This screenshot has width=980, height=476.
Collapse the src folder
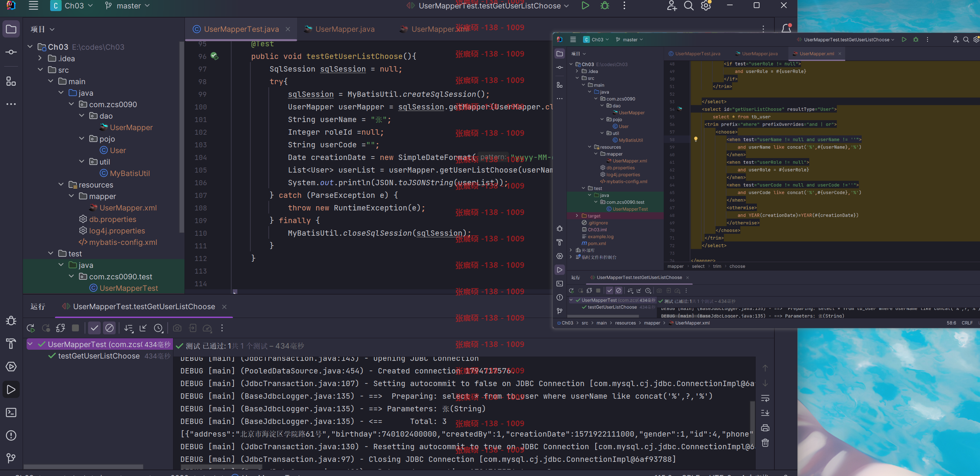(40, 70)
